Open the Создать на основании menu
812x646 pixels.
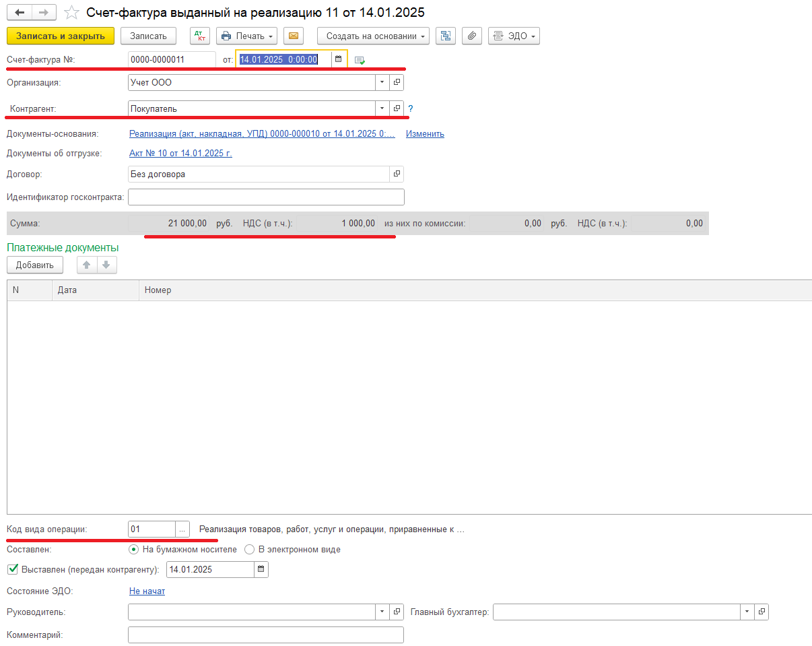point(373,36)
